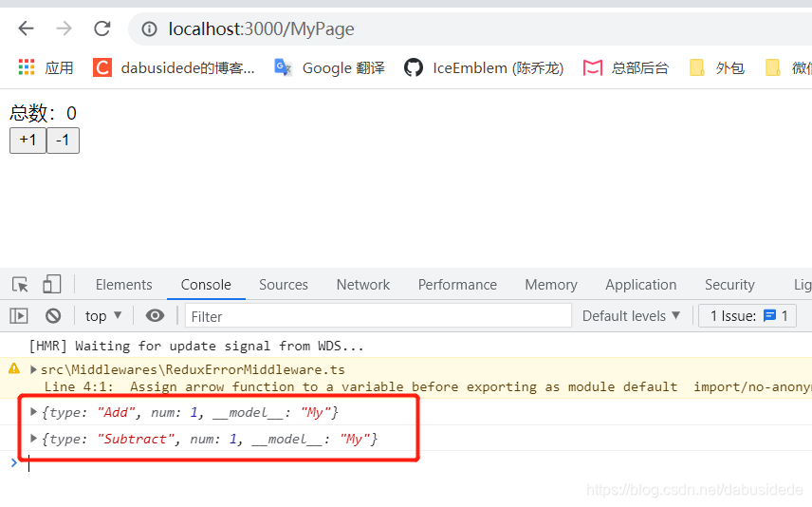View site info icon beside the URL

pyautogui.click(x=149, y=29)
